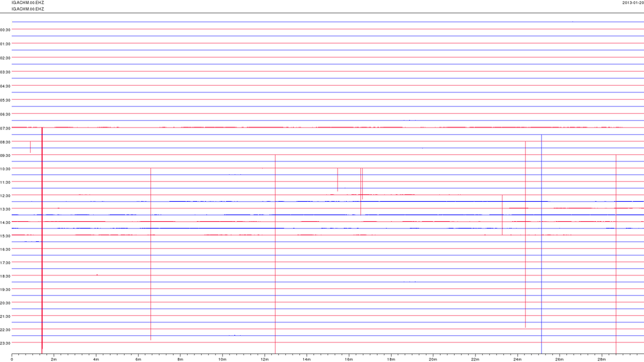Click the 10m tick label on the minute axis

click(x=222, y=359)
